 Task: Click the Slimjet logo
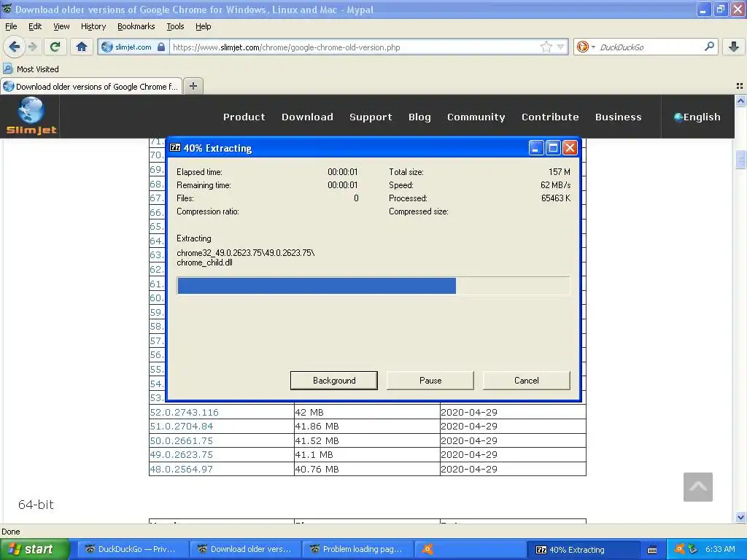coord(31,116)
